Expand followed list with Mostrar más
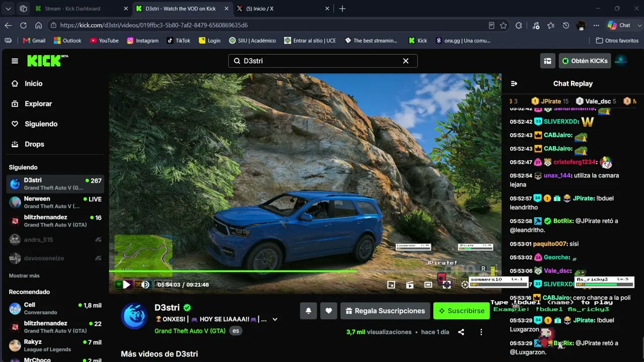644x362 pixels. pos(24,276)
